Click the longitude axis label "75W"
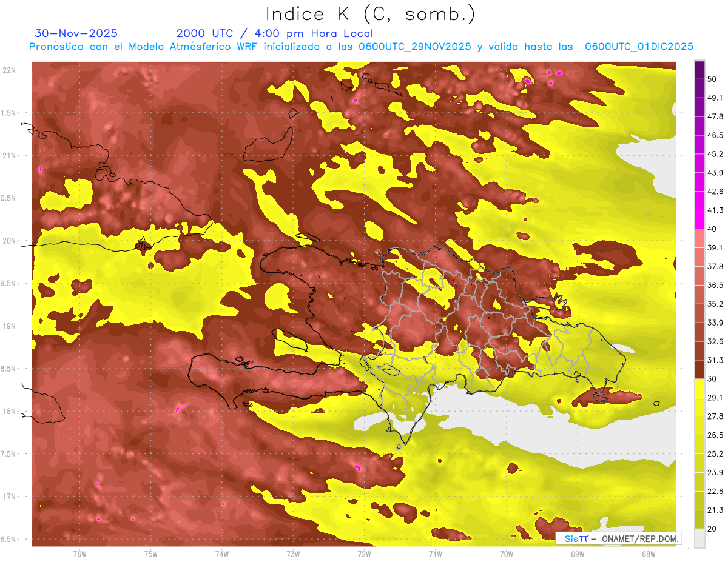 [151, 554]
